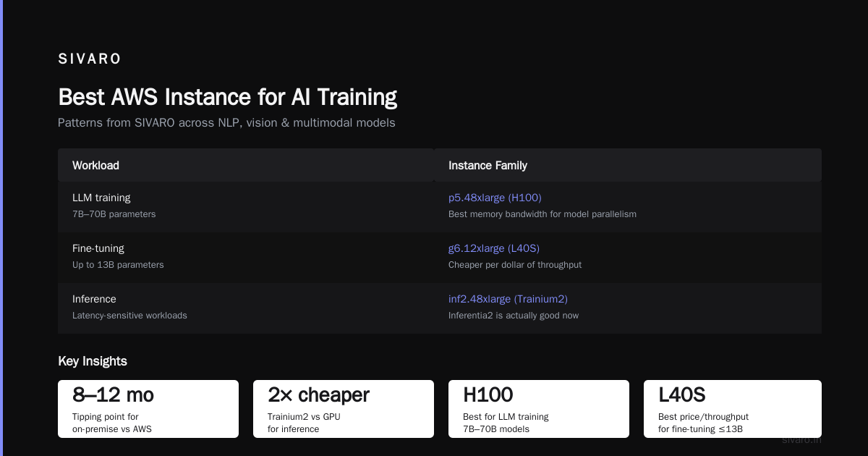Click 'Trainium2 vs GPU for inference' caption
This screenshot has width=868, height=456.
304,423
